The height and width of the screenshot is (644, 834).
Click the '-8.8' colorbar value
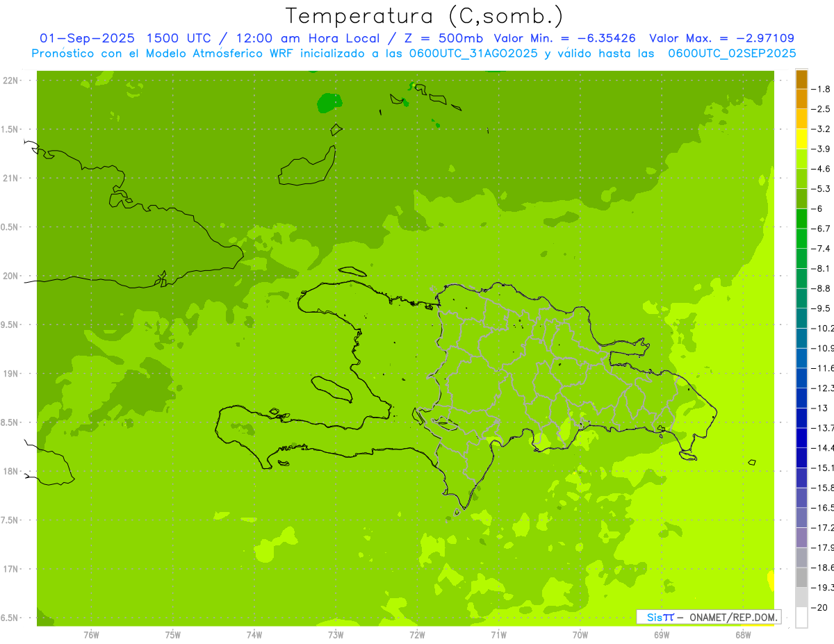(x=821, y=288)
